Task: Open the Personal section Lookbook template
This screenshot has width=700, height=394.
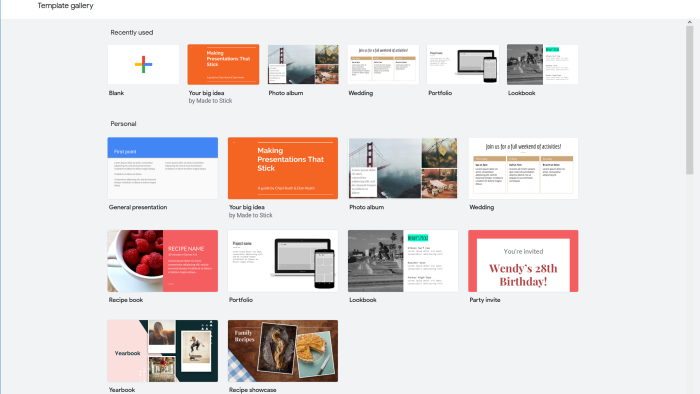Action: (403, 261)
